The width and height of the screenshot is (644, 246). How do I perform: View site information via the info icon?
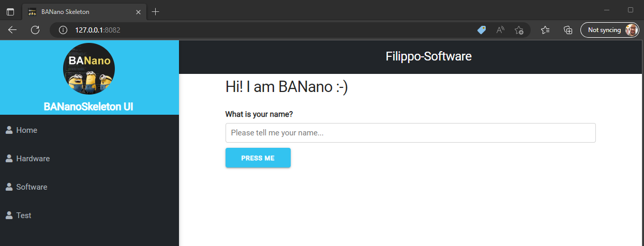(64, 30)
